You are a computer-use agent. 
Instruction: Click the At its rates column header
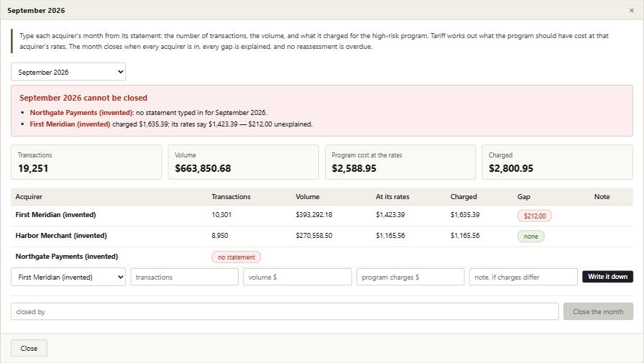point(392,197)
